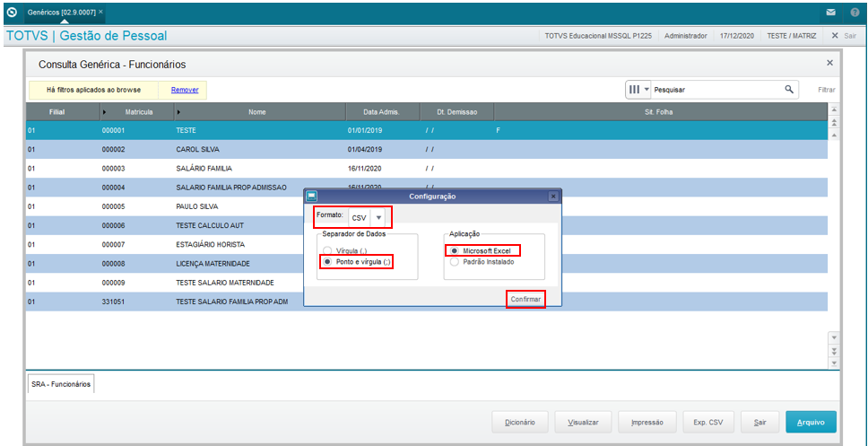Select the row named TESTE
This screenshot has width=868, height=446.
click(x=427, y=131)
